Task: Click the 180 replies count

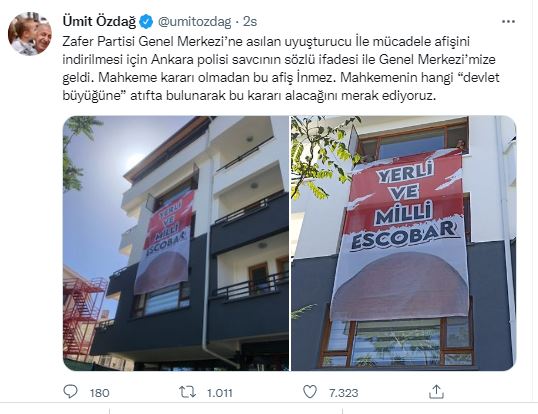Action: tap(100, 393)
